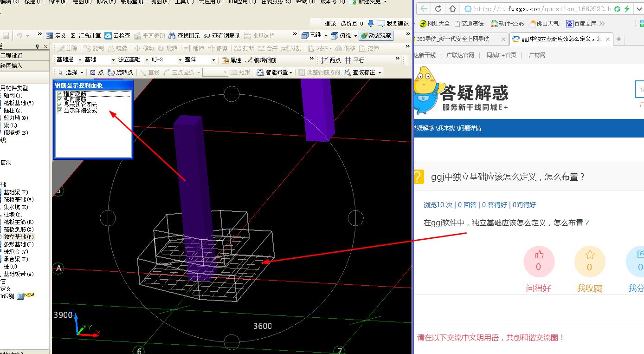
Task: Open 云检查 cloud check
Action: 117,35
